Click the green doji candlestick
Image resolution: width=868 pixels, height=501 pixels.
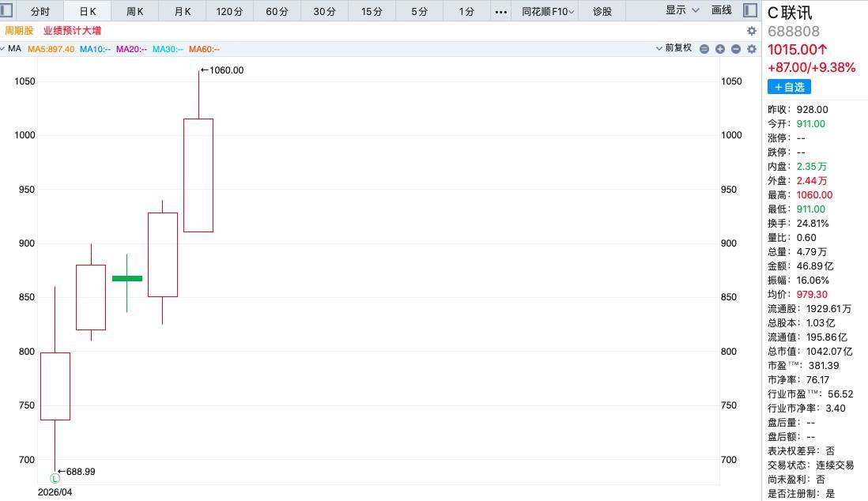126,278
